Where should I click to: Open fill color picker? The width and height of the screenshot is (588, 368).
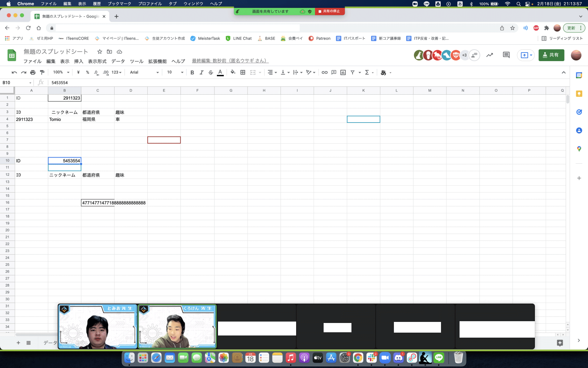tap(233, 73)
